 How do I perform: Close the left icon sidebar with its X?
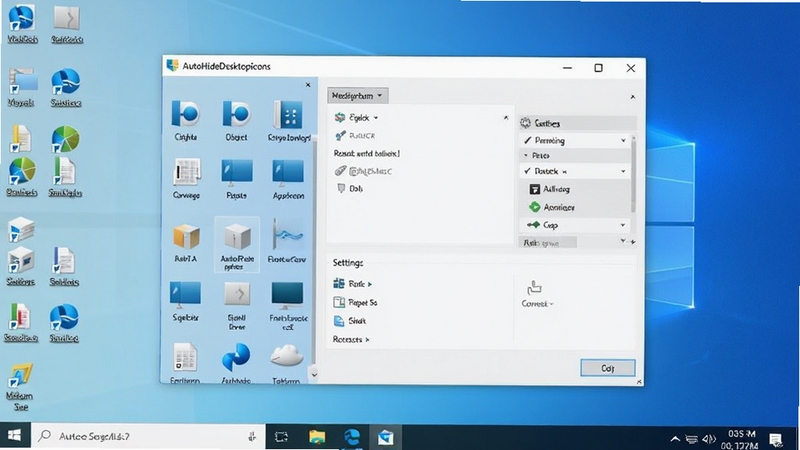(308, 85)
